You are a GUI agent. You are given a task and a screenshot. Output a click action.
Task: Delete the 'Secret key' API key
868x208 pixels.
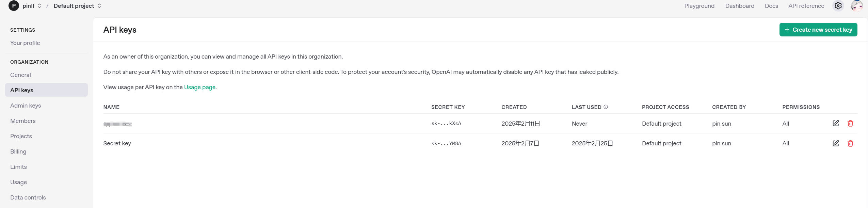click(x=850, y=143)
